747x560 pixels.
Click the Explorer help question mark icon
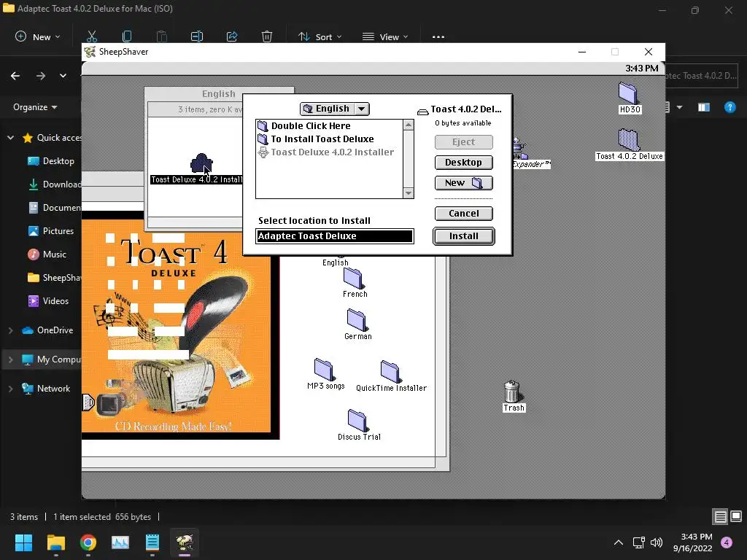729,107
